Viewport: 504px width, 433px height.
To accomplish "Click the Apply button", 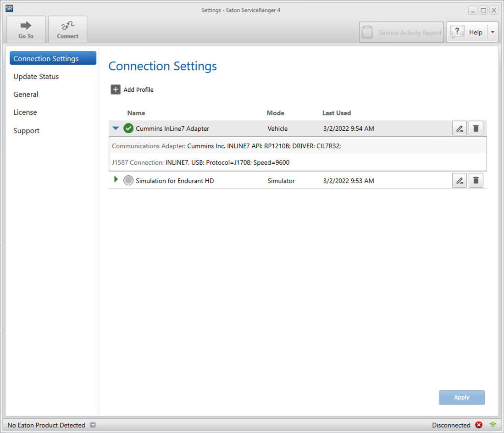I will coord(461,397).
